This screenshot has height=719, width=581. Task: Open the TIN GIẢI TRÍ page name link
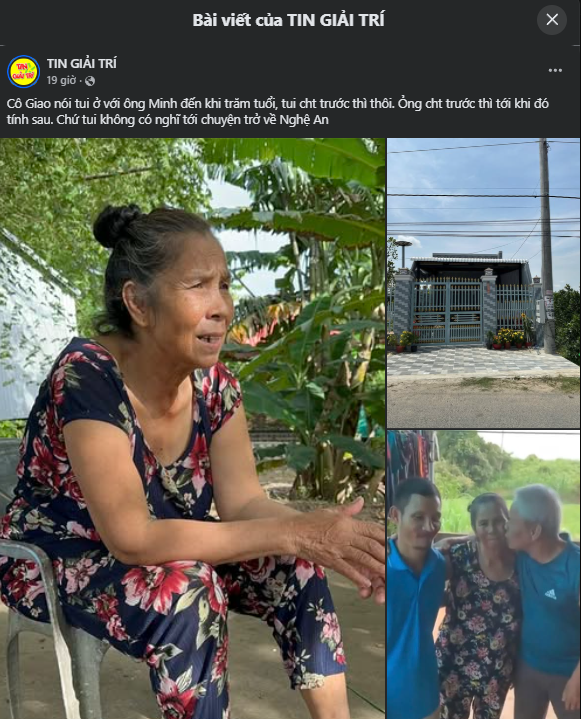(82, 63)
